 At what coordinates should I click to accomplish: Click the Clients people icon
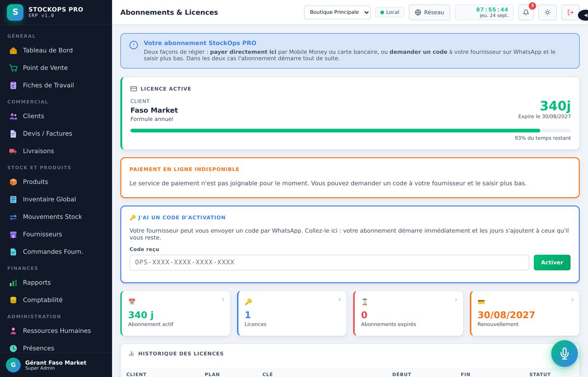[13, 116]
